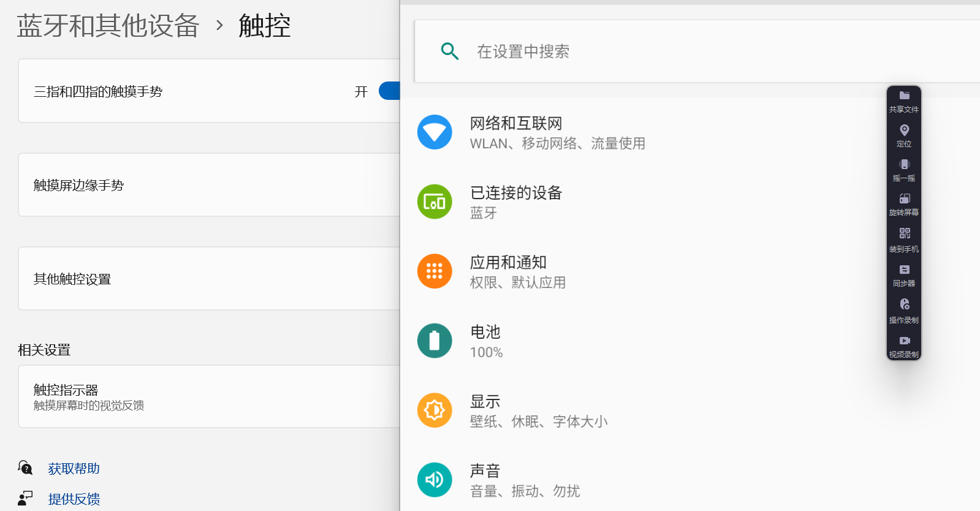
Task: Open 触控指示器 related setting
Action: pos(208,396)
